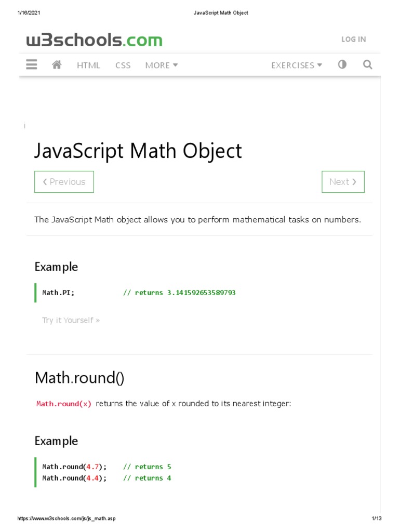Click the Math.round(4.7) code line

click(x=74, y=467)
